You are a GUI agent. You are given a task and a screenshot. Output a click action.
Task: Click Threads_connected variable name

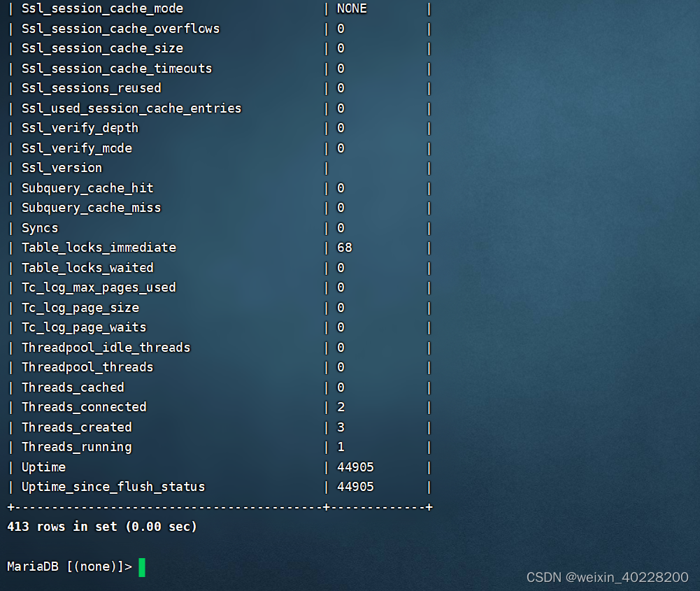pyautogui.click(x=84, y=407)
